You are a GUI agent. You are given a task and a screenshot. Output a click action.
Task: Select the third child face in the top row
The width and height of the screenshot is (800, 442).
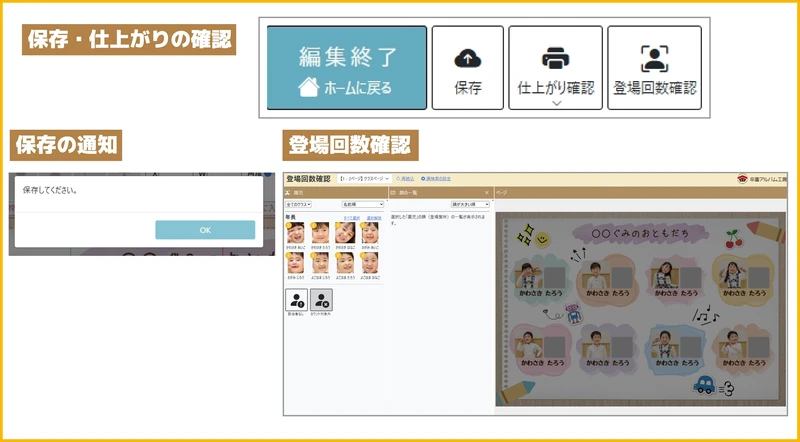coord(345,233)
